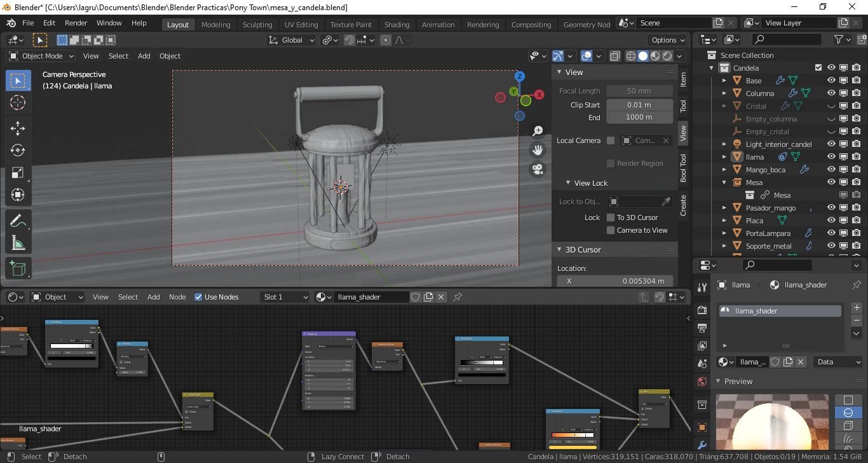Open the Object Mode dropdown
Screen dimensions: 868x463
[x=41, y=56]
